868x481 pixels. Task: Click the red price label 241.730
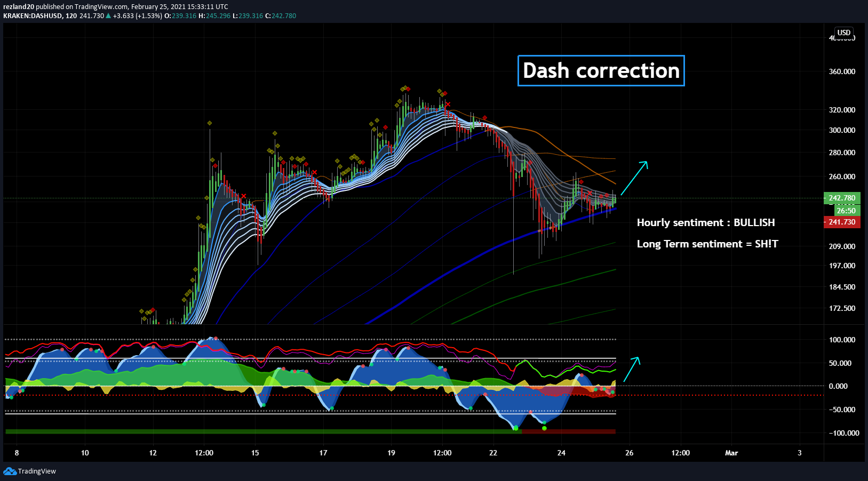pos(842,222)
